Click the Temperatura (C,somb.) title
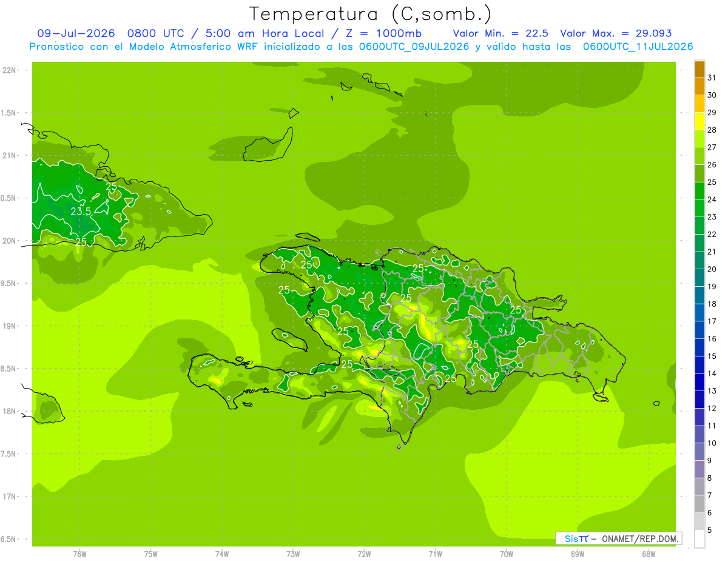Image resolution: width=728 pixels, height=562 pixels. [x=371, y=14]
